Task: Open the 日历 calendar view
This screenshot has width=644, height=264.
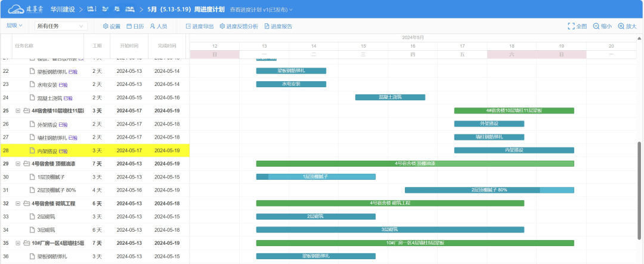Action: coord(135,26)
